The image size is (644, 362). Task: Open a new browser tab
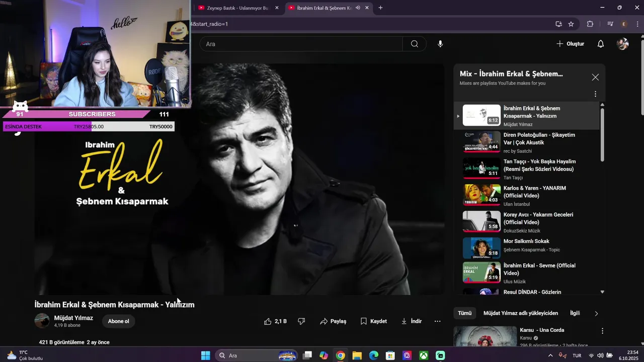click(x=380, y=8)
